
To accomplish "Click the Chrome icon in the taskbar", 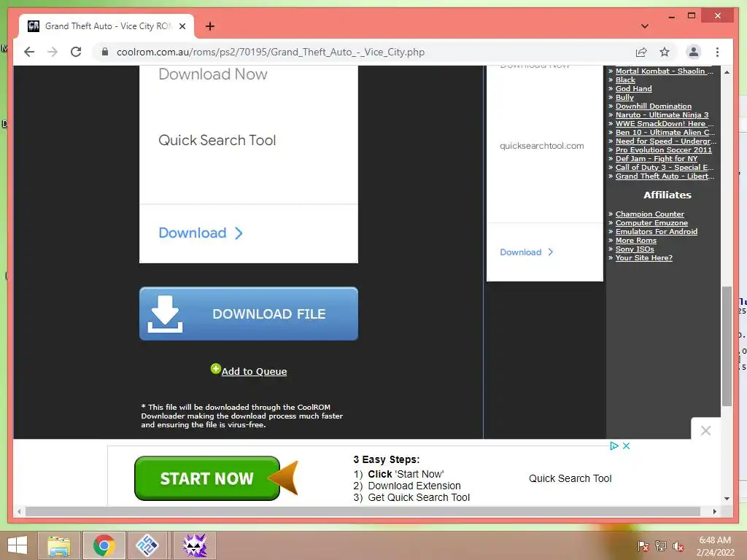I will click(x=104, y=545).
